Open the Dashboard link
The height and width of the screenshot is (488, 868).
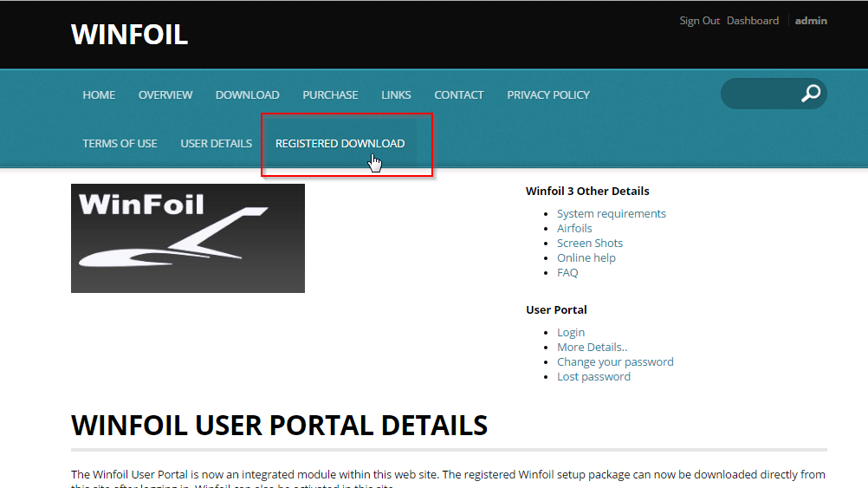(753, 21)
